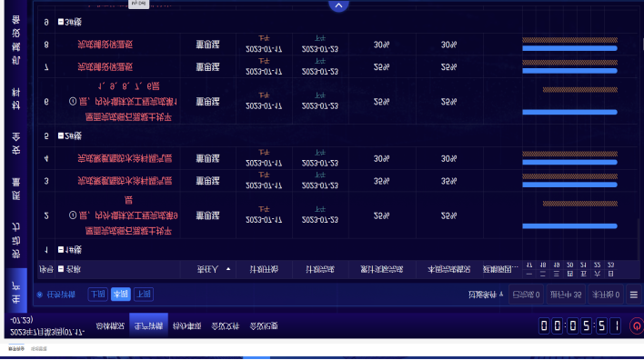Switch to the 总体情况 tab

click(x=110, y=326)
